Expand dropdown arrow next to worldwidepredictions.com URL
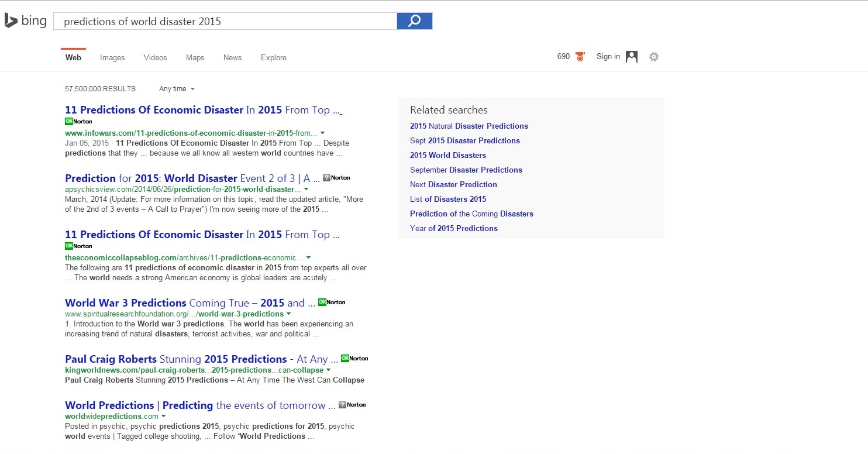This screenshot has height=454, width=868. tap(163, 417)
